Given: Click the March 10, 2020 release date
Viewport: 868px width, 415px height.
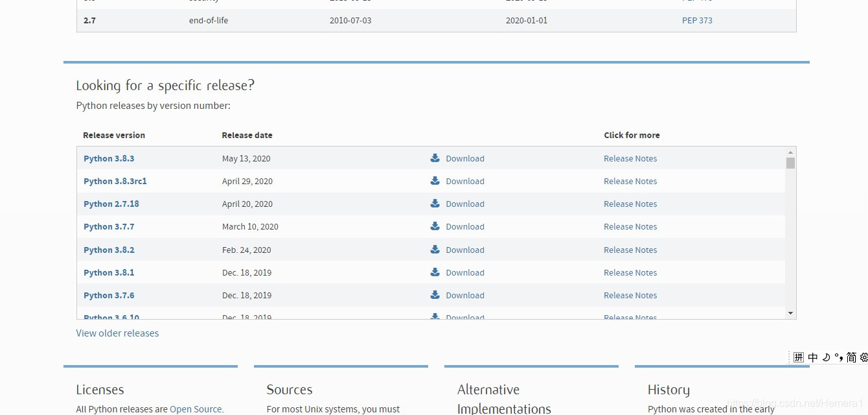Looking at the screenshot, I should 250,226.
